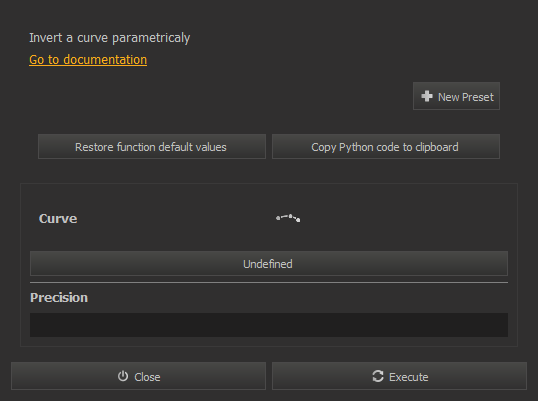Copy Python code to clipboard
The height and width of the screenshot is (401, 538).
click(386, 147)
